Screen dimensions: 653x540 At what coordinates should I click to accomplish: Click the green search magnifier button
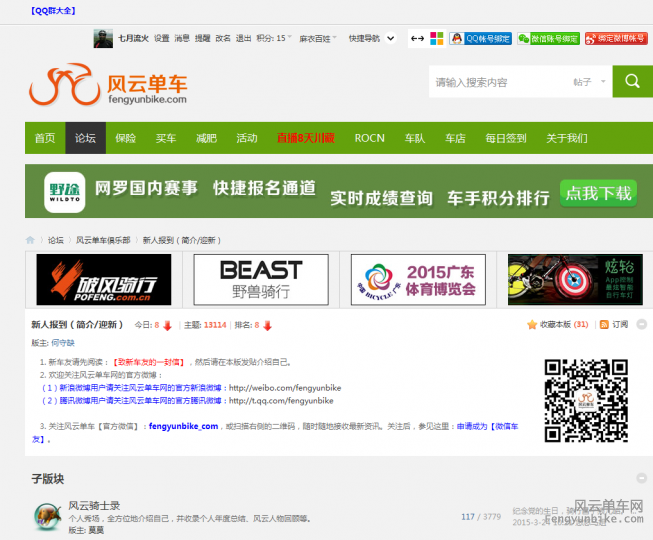pos(632,82)
